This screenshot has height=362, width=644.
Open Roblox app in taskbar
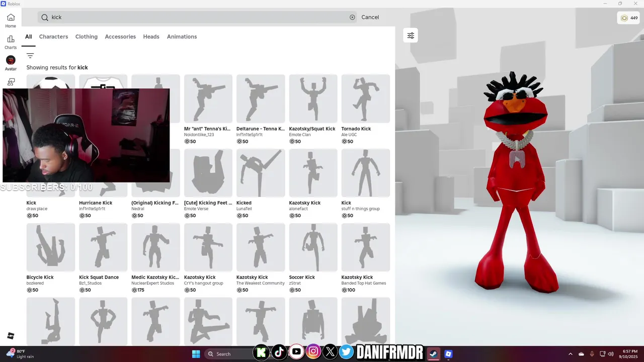[448, 353]
